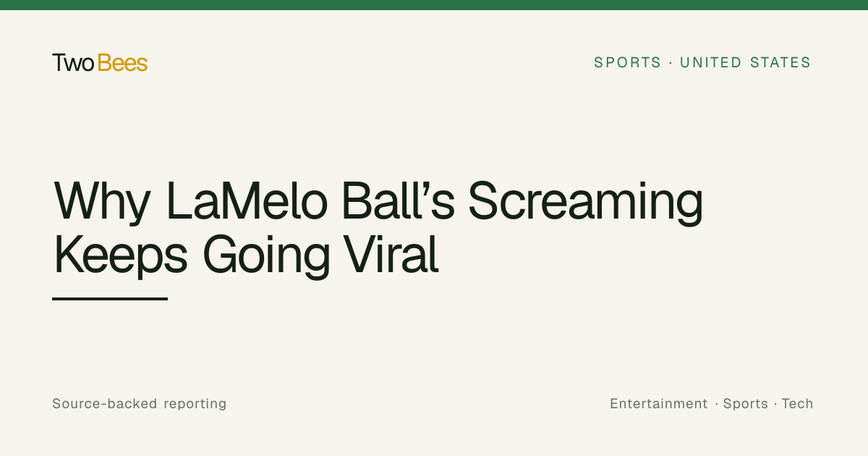Click the headline word "LaMelo"
The image size is (868, 456).
(x=247, y=200)
